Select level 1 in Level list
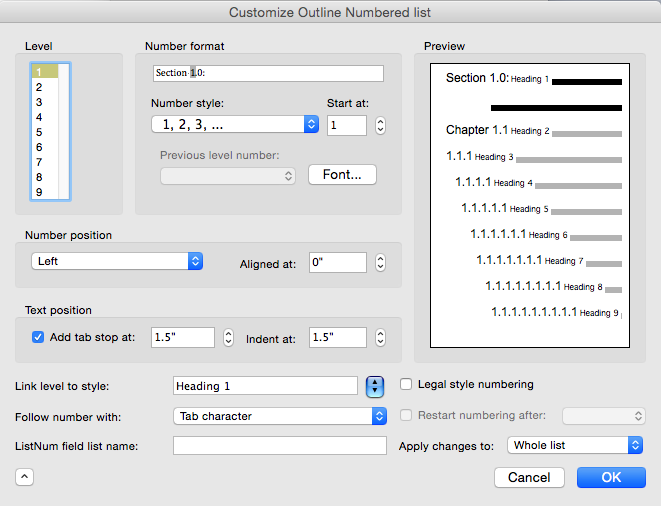The height and width of the screenshot is (506, 661). point(45,72)
